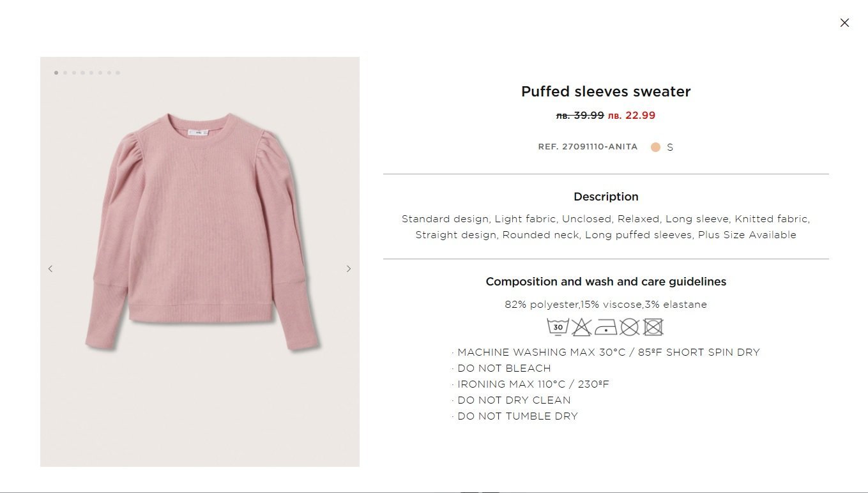This screenshot has width=868, height=493.
Task: Jump to first image carousel dot
Action: pyautogui.click(x=56, y=73)
